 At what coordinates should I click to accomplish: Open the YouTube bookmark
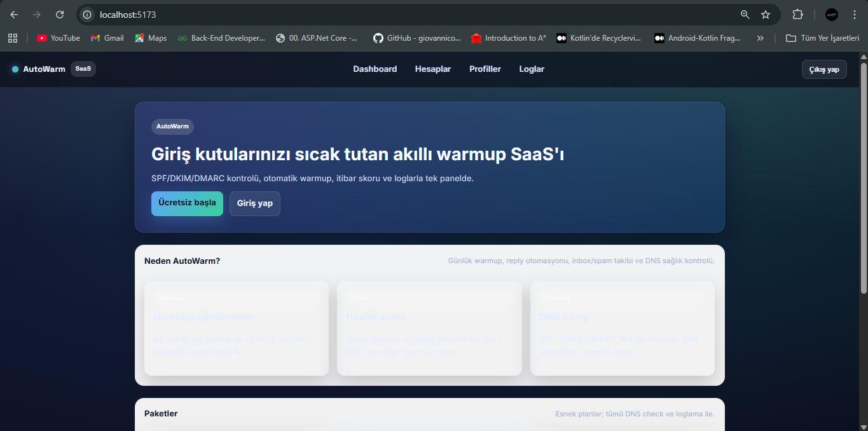[57, 38]
